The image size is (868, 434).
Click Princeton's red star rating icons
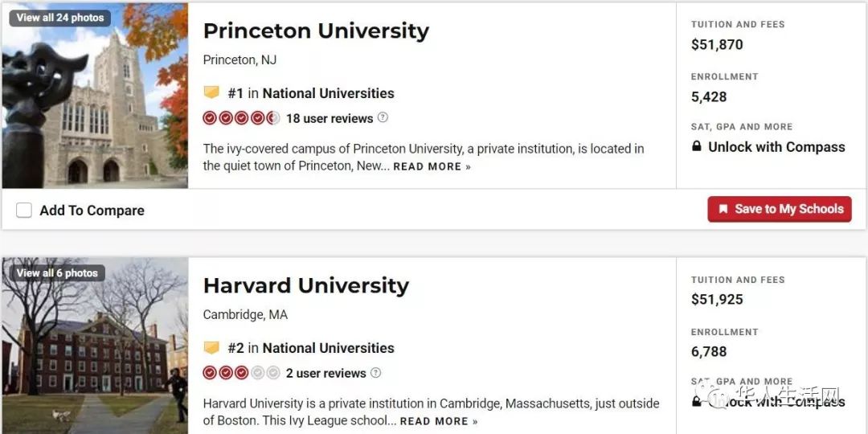241,118
